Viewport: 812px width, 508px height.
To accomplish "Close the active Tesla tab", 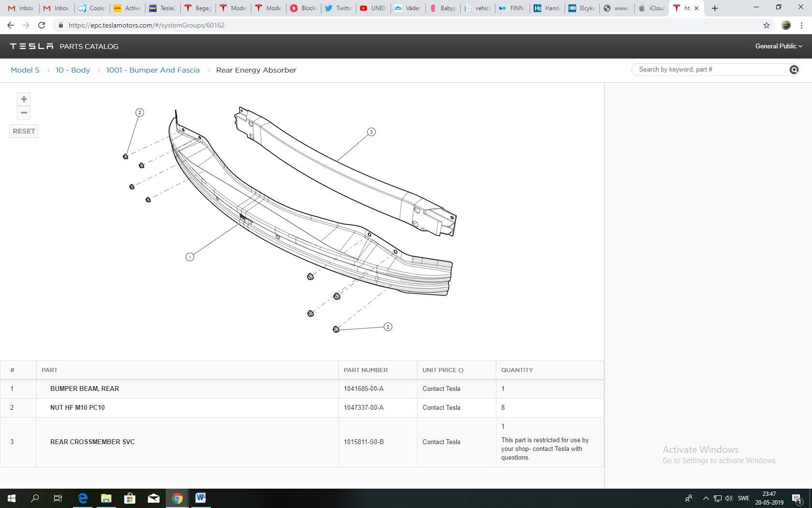I will click(696, 8).
